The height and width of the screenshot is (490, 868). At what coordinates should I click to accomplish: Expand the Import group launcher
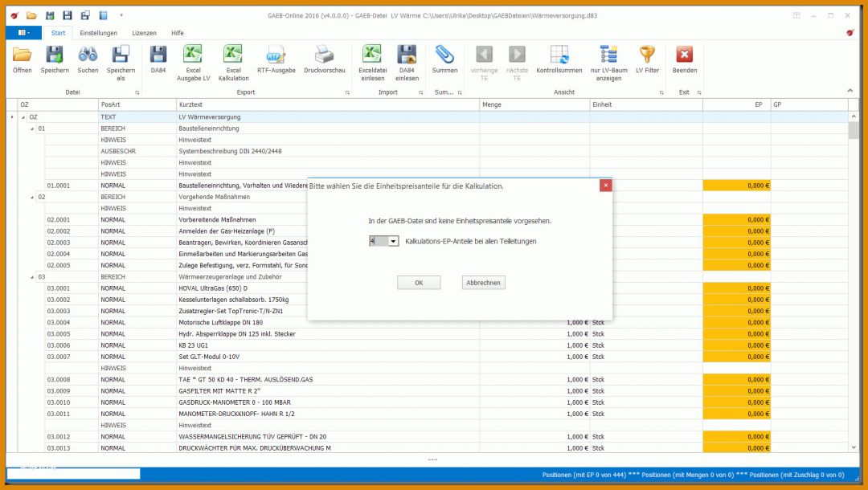point(420,92)
